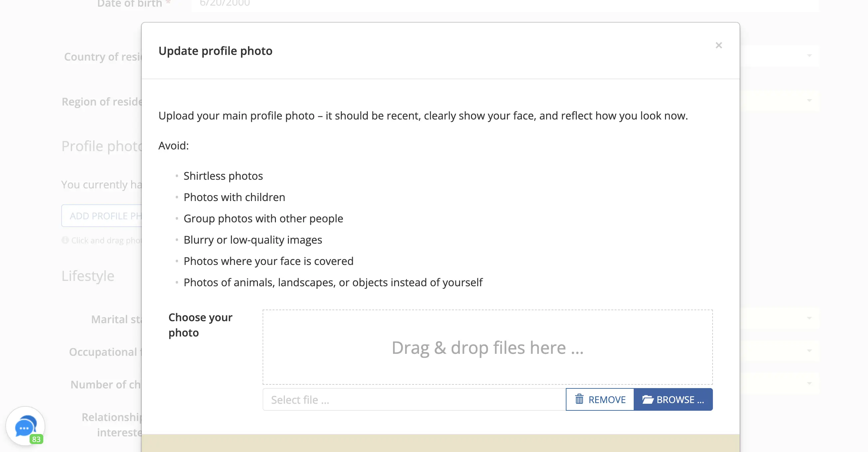Open the Occupational field dropdown arrow
This screenshot has width=868, height=452.
click(x=809, y=351)
